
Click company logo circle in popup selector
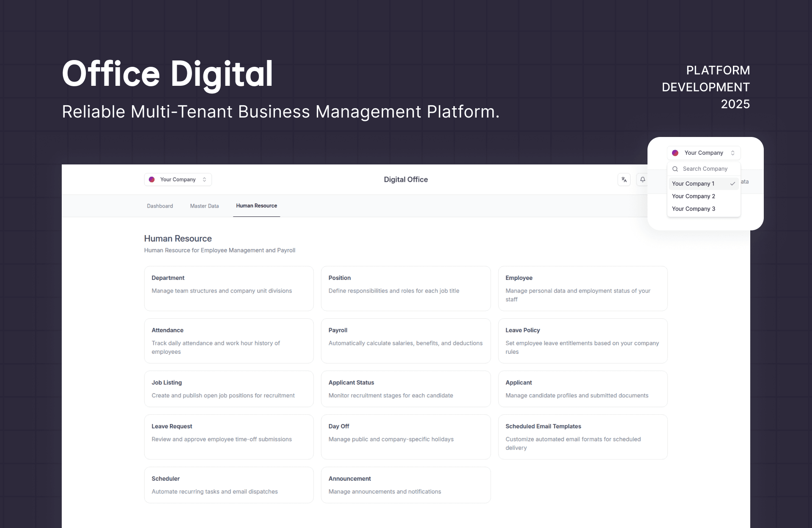click(675, 153)
